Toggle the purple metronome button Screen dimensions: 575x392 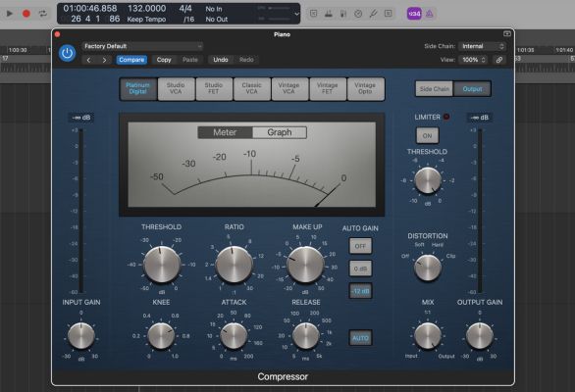point(429,14)
